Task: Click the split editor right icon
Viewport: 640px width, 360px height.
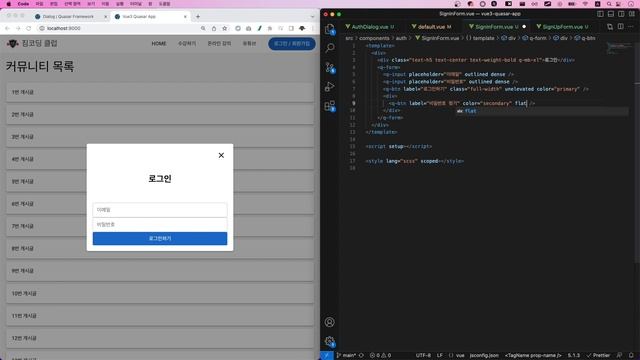Action: (620, 27)
